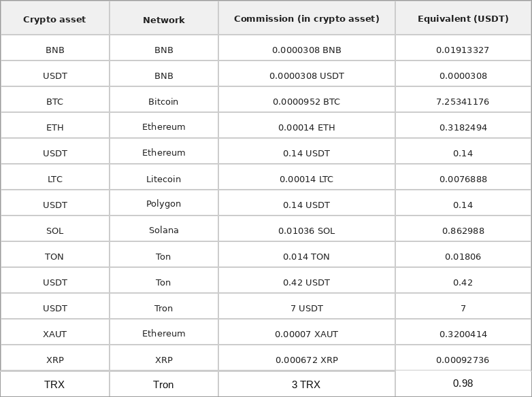Image resolution: width=532 pixels, height=397 pixels.
Task: Select the Solana network cell
Action: 163,230
